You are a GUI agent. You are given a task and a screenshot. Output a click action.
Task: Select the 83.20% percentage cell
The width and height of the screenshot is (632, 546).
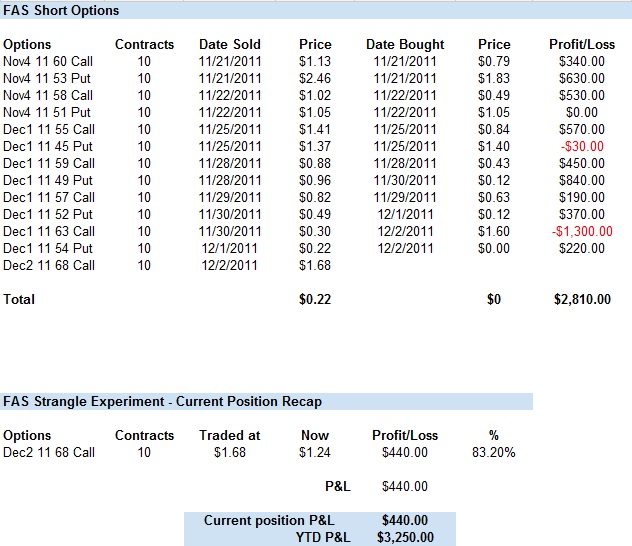493,453
